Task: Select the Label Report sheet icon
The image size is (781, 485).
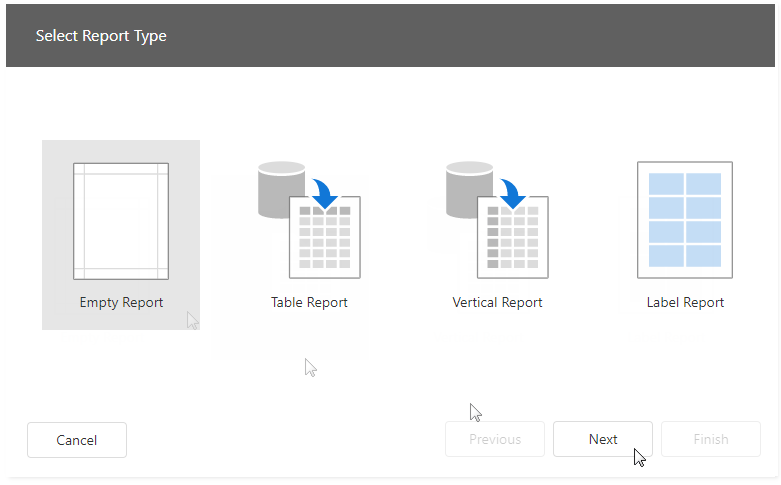Action: click(685, 220)
